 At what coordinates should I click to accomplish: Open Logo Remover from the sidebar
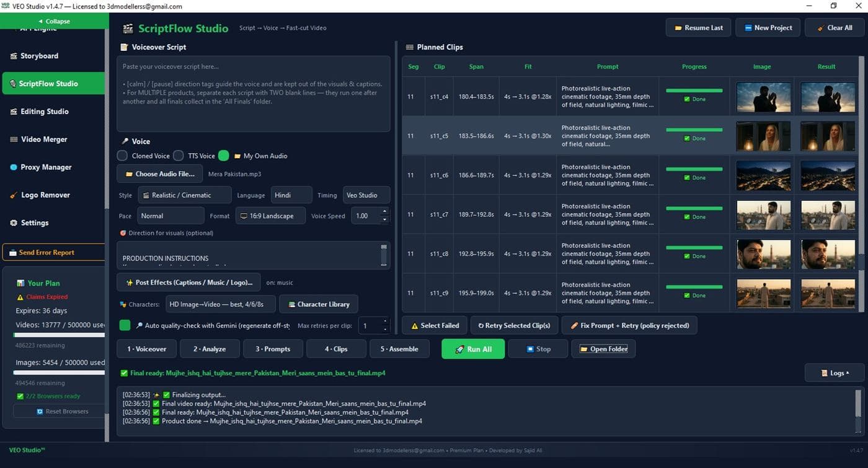52,195
